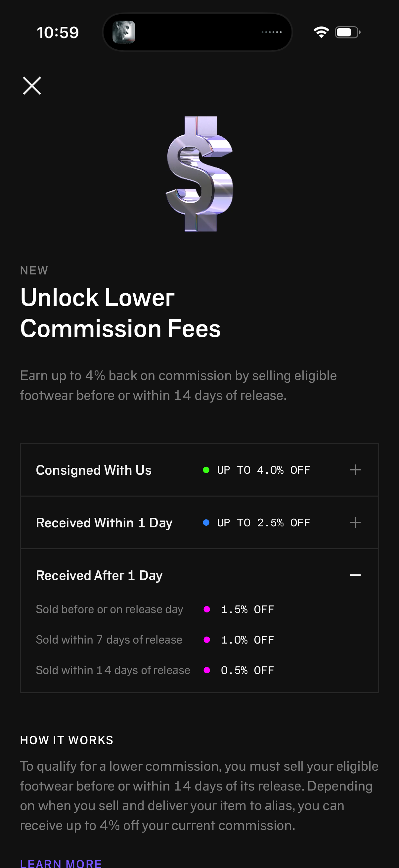Tap the chrome dollar sign graphic
Viewport: 399px width, 868px height.
[200, 174]
